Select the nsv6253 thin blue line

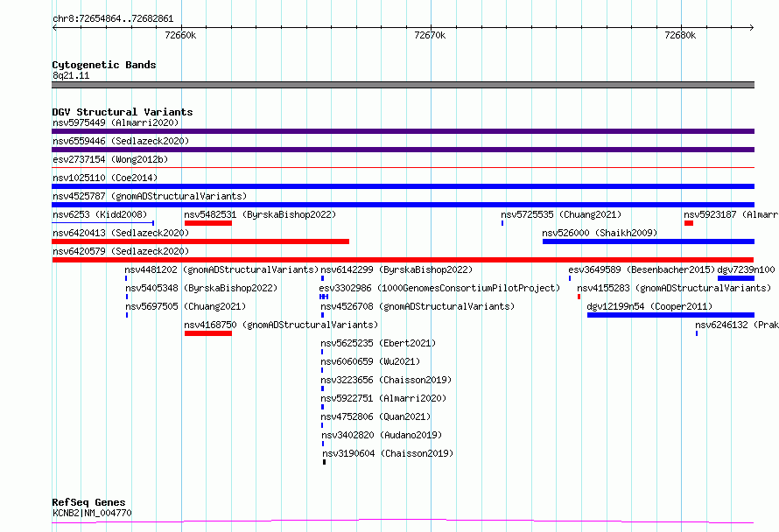(x=102, y=223)
